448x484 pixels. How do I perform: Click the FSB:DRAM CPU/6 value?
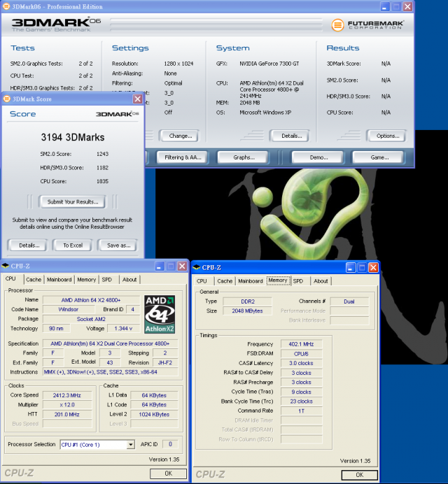(x=301, y=354)
